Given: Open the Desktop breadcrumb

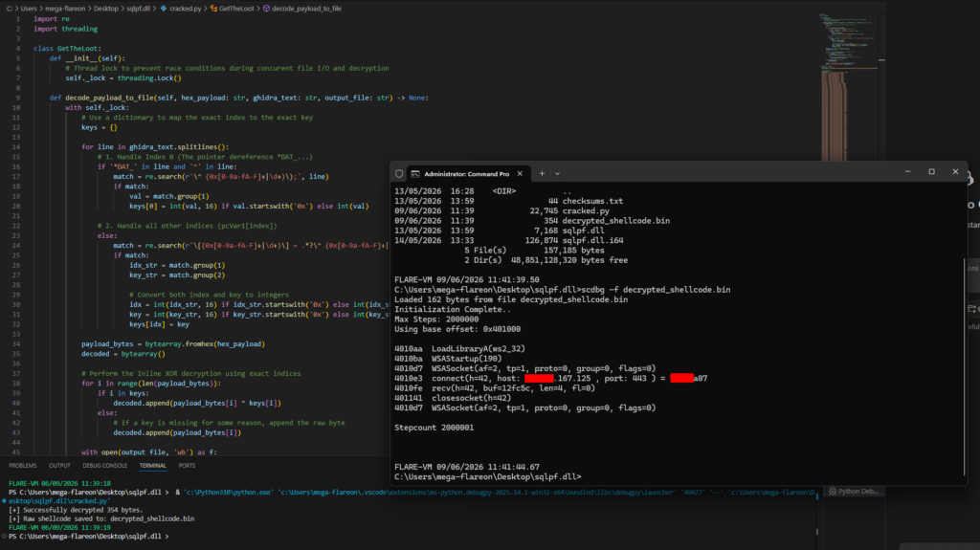Looking at the screenshot, I should [105, 9].
